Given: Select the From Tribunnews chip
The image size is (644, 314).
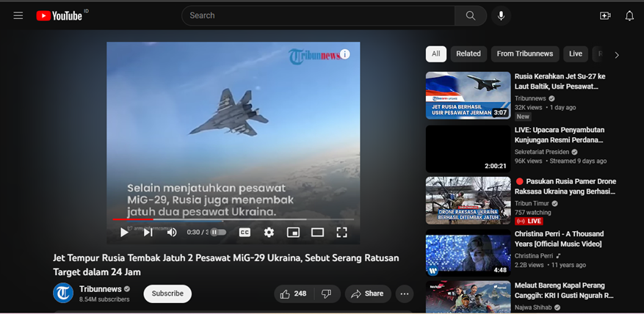Looking at the screenshot, I should pos(525,54).
